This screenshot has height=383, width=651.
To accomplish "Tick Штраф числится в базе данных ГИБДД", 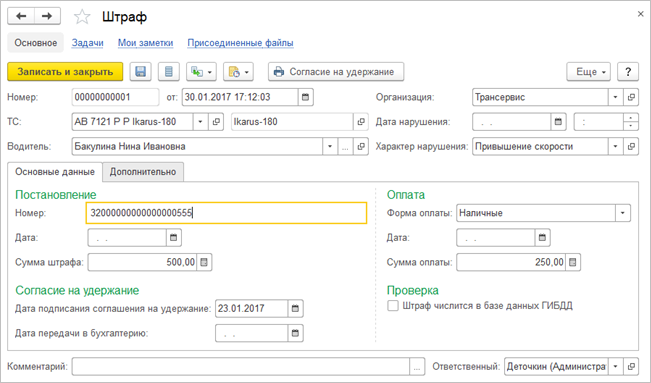I will (x=393, y=306).
